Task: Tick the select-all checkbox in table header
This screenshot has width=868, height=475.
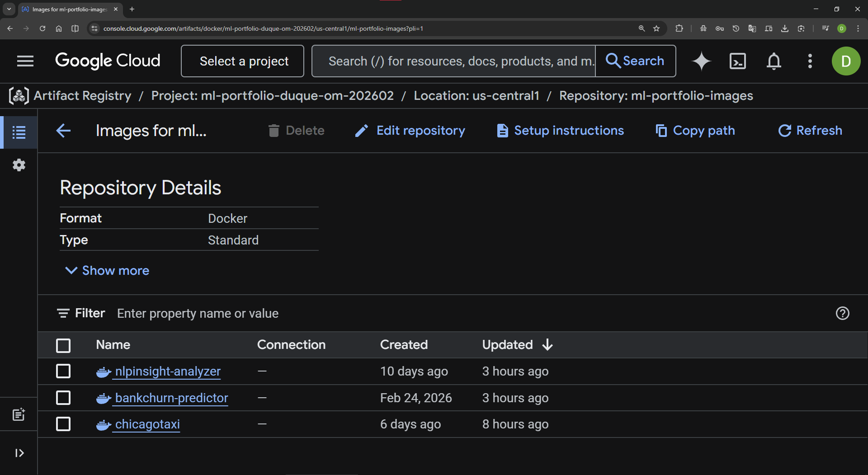Action: coord(63,345)
